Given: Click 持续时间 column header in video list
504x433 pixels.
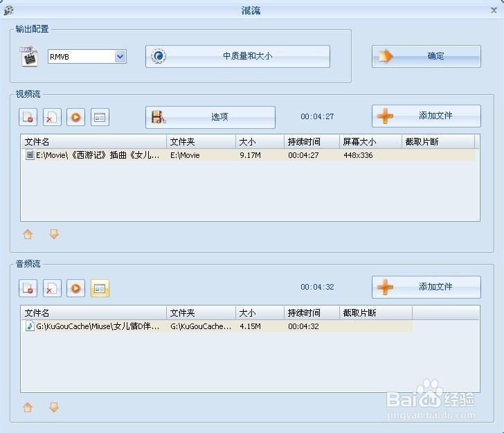Looking at the screenshot, I should point(312,141).
